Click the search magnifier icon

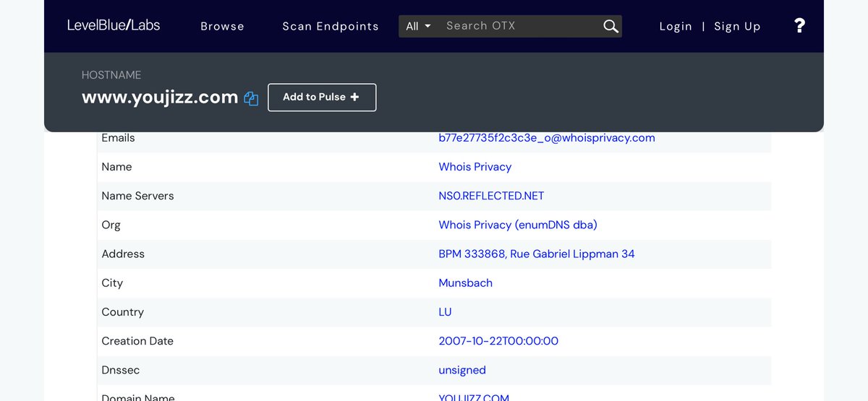coord(610,27)
